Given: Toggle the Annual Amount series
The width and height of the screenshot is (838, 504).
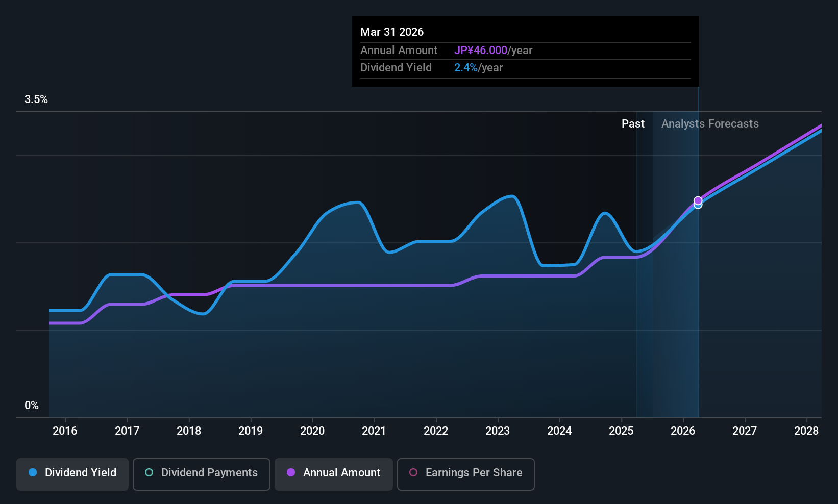Looking at the screenshot, I should [x=334, y=474].
